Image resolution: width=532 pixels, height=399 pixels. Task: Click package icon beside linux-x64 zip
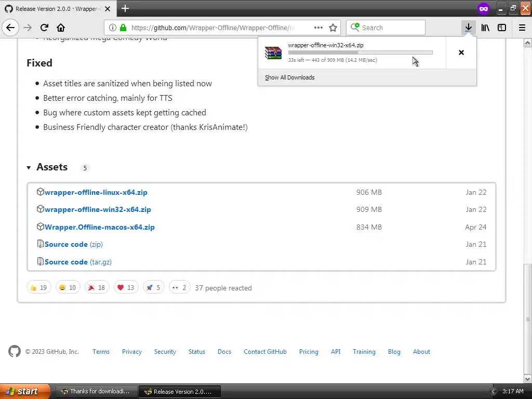pos(41,192)
